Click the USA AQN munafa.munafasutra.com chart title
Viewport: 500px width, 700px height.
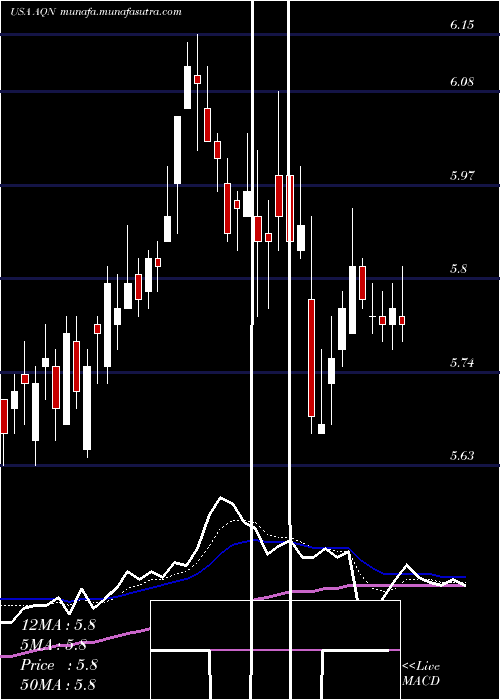pos(96,12)
